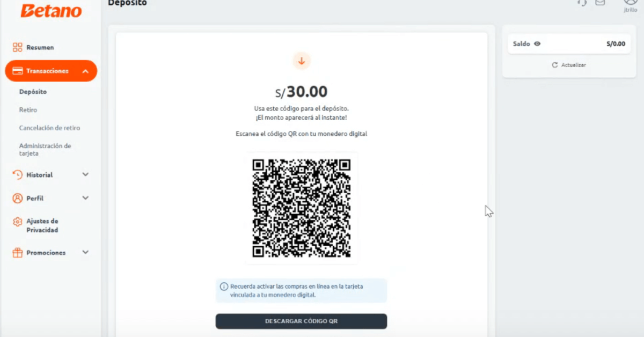Viewport: 644px width, 337px height.
Task: Open Resumen via its grid icon
Action: pyautogui.click(x=18, y=47)
